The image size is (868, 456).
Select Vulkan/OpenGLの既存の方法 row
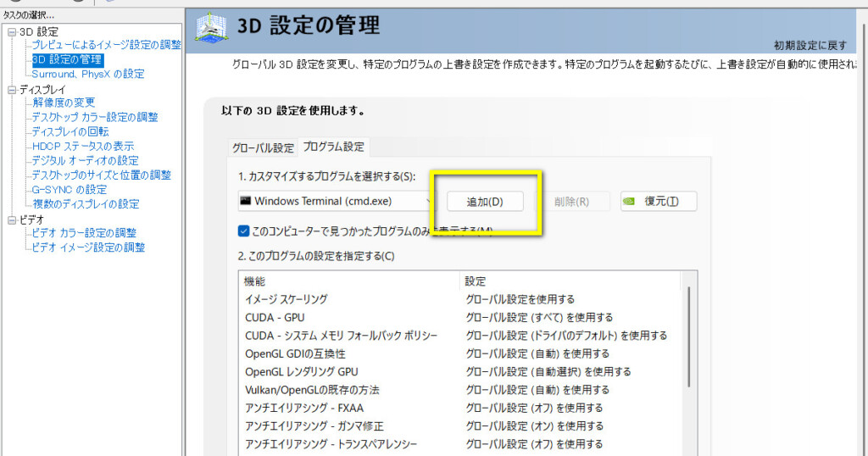click(459, 390)
